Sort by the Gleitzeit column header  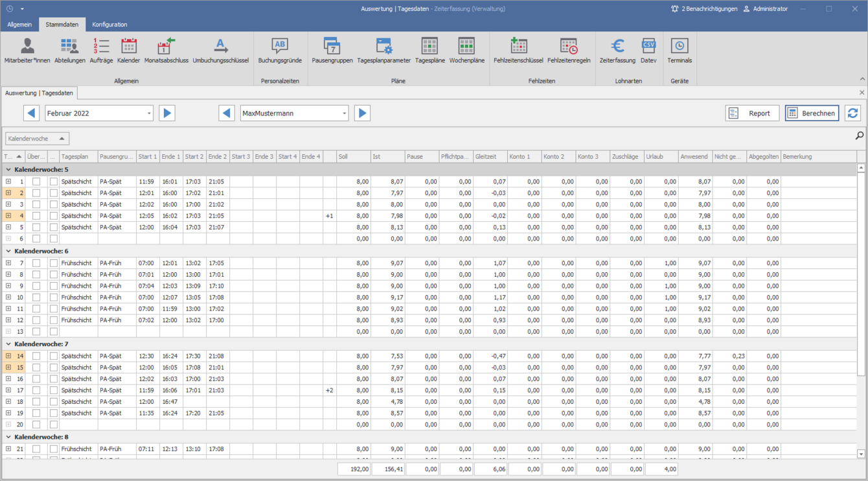click(x=490, y=156)
